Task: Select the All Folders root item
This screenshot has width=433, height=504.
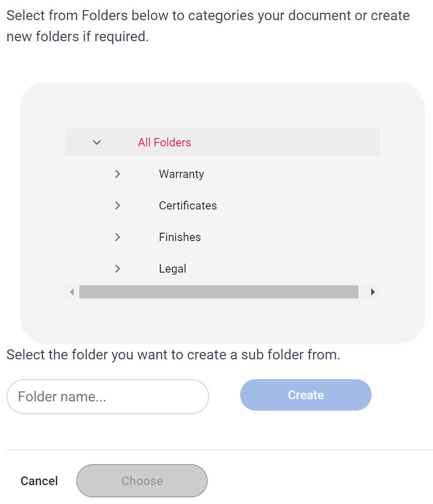Action: 164,142
